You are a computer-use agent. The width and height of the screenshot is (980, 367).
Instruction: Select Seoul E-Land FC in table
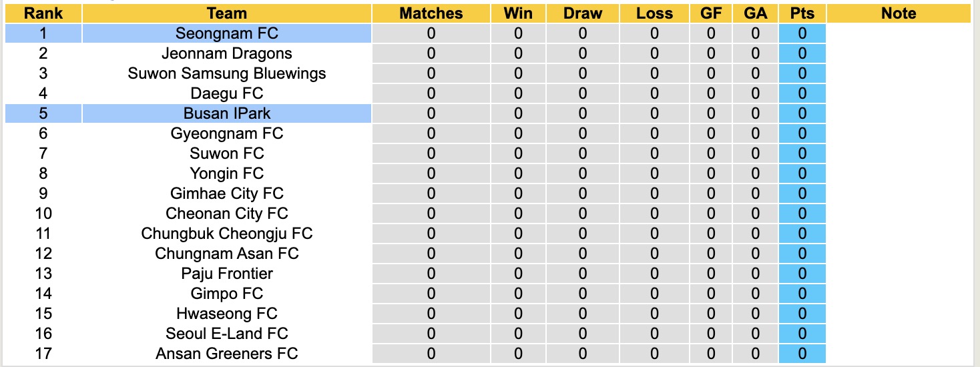point(227,334)
